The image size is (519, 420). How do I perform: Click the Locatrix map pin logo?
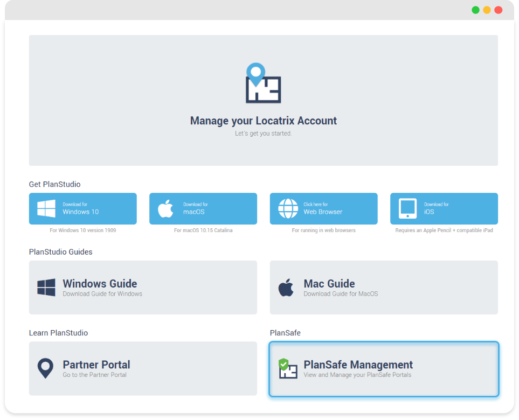(x=263, y=83)
